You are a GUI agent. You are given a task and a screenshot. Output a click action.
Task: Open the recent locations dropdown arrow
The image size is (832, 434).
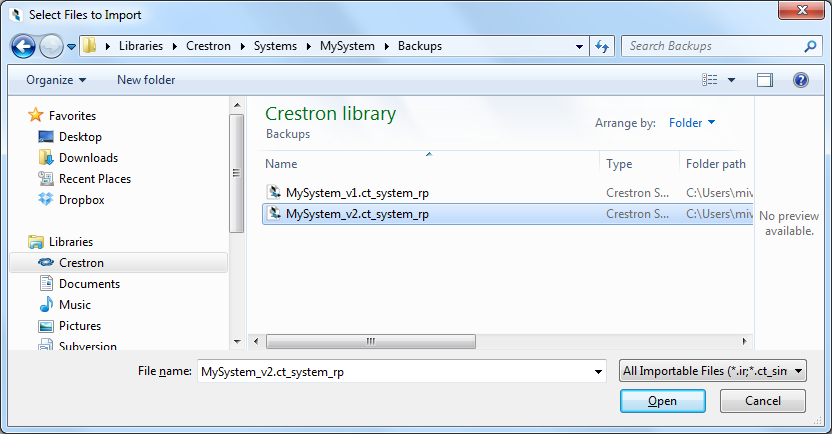[x=72, y=47]
